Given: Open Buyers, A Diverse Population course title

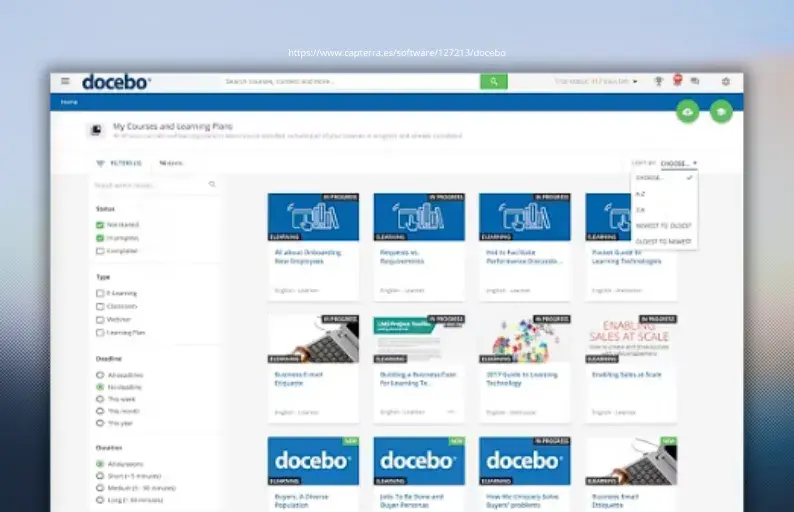Looking at the screenshot, I should [301, 501].
